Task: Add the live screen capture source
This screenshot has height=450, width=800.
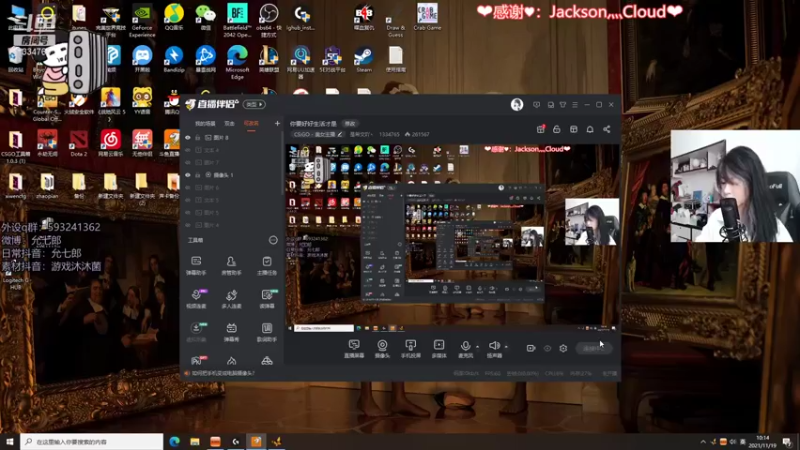Action: [354, 348]
